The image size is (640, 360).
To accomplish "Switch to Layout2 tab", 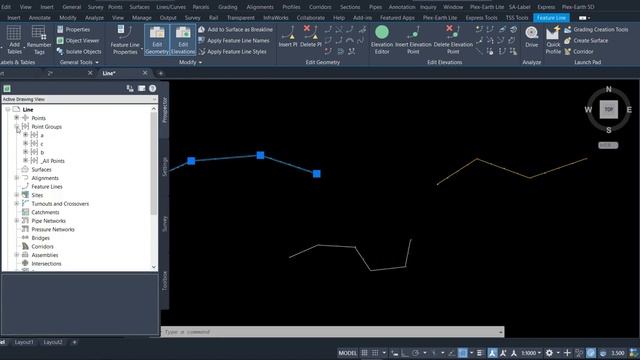I will 53,342.
